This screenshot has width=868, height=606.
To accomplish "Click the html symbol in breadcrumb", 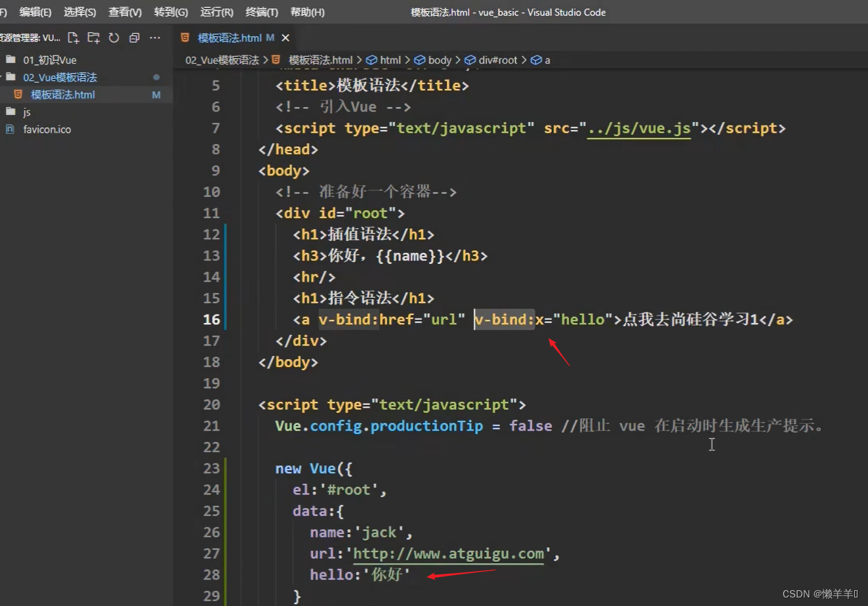I will (x=390, y=60).
